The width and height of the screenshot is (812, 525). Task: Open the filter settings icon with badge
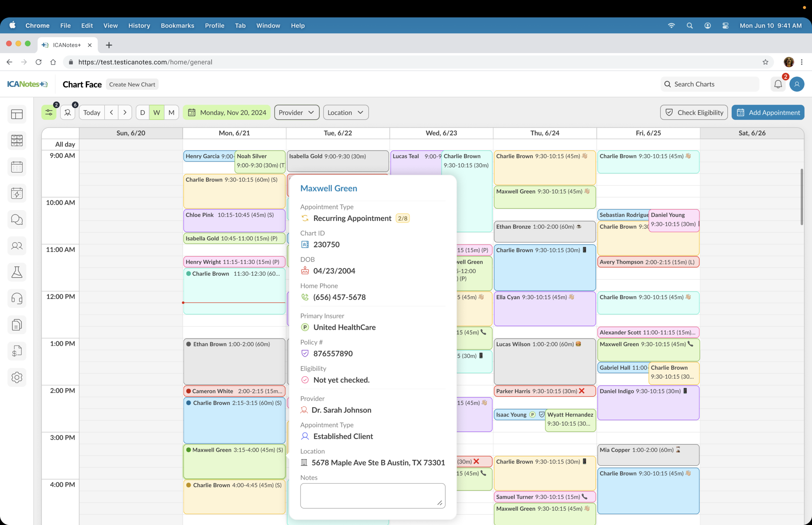coord(49,113)
